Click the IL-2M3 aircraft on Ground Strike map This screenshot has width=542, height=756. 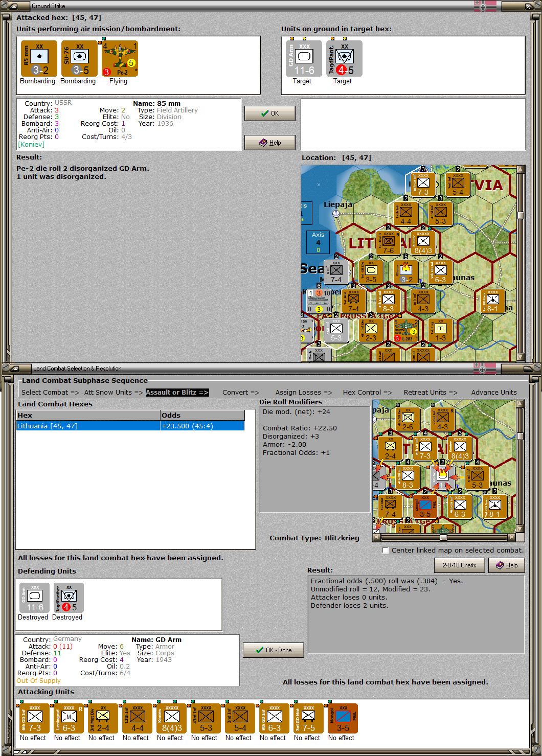[406, 330]
